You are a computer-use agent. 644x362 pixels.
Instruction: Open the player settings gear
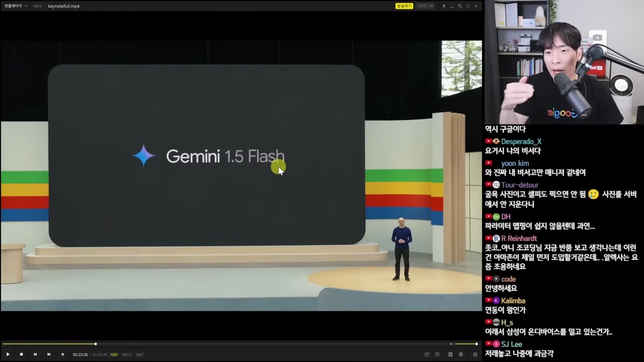click(x=461, y=354)
